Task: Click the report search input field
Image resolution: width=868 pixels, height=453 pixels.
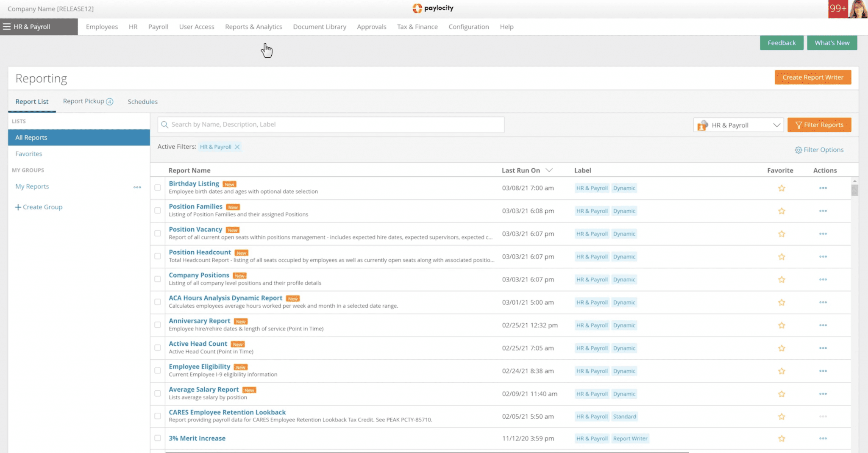Action: coord(331,125)
